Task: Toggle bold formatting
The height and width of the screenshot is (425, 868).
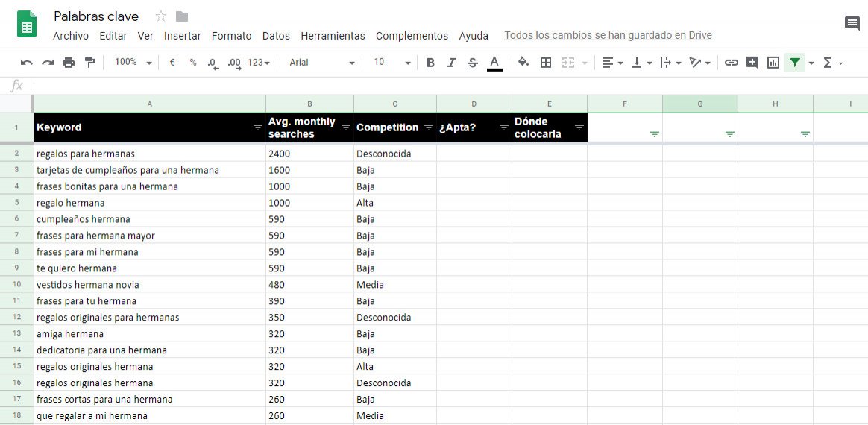Action: (430, 63)
